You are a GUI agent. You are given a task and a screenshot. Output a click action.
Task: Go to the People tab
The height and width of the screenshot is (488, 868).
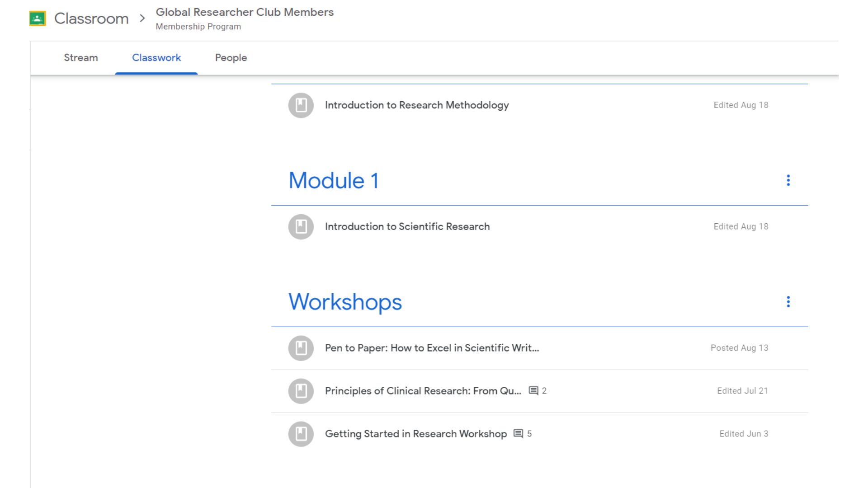(x=231, y=58)
